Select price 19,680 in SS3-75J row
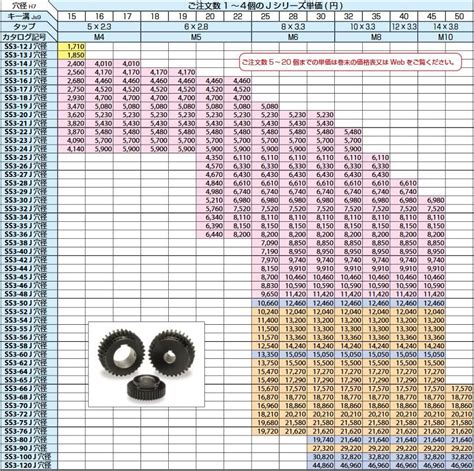The width and height of the screenshot is (474, 471). pos(265,423)
